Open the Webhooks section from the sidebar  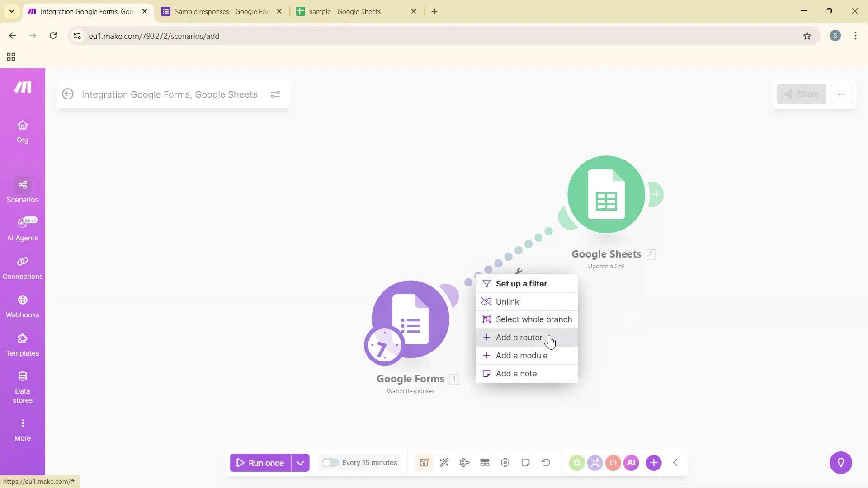(22, 306)
